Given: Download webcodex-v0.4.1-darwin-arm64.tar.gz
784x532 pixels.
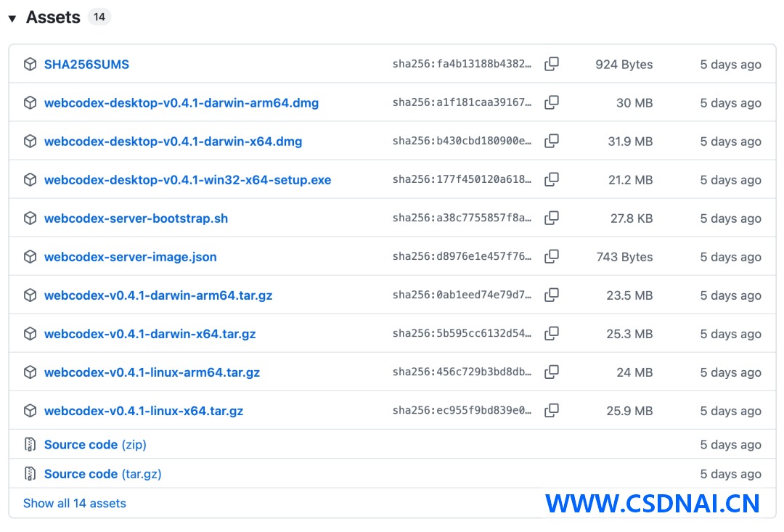Looking at the screenshot, I should click(x=158, y=295).
